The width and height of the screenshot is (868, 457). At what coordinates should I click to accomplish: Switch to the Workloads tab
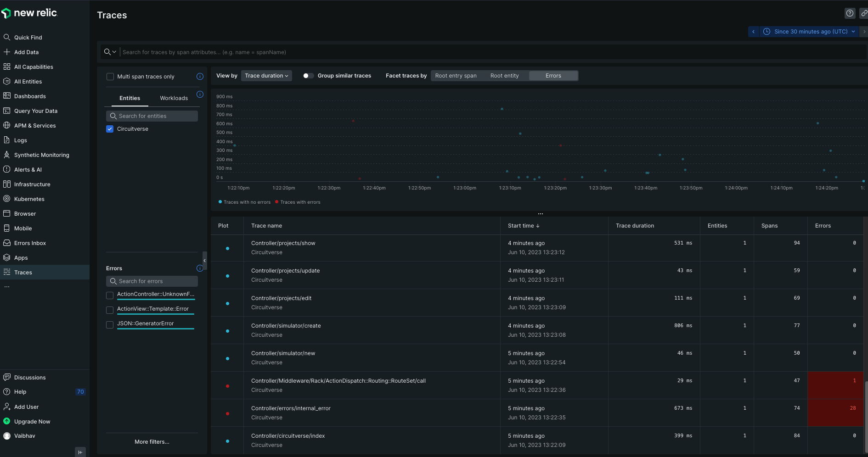[174, 98]
